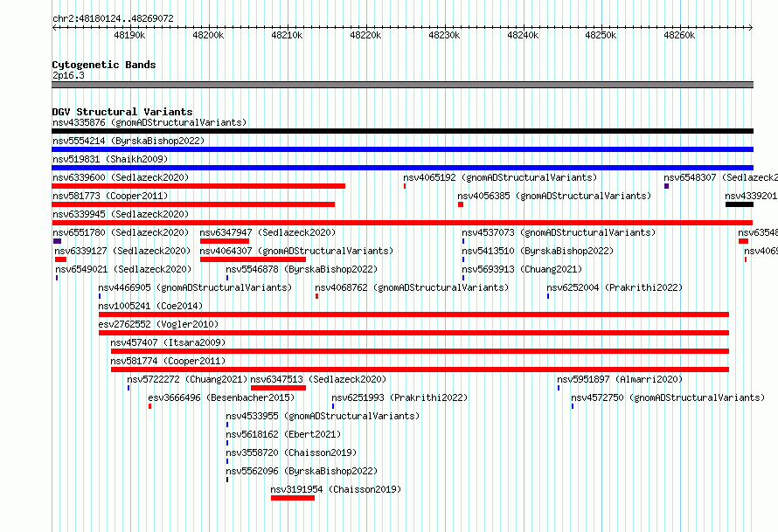Select the red nsv581773 variant bar
778x532 pixels.
[193, 204]
